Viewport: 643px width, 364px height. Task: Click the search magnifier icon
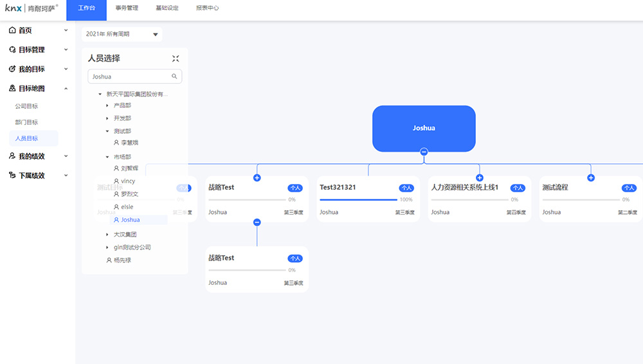tap(174, 77)
